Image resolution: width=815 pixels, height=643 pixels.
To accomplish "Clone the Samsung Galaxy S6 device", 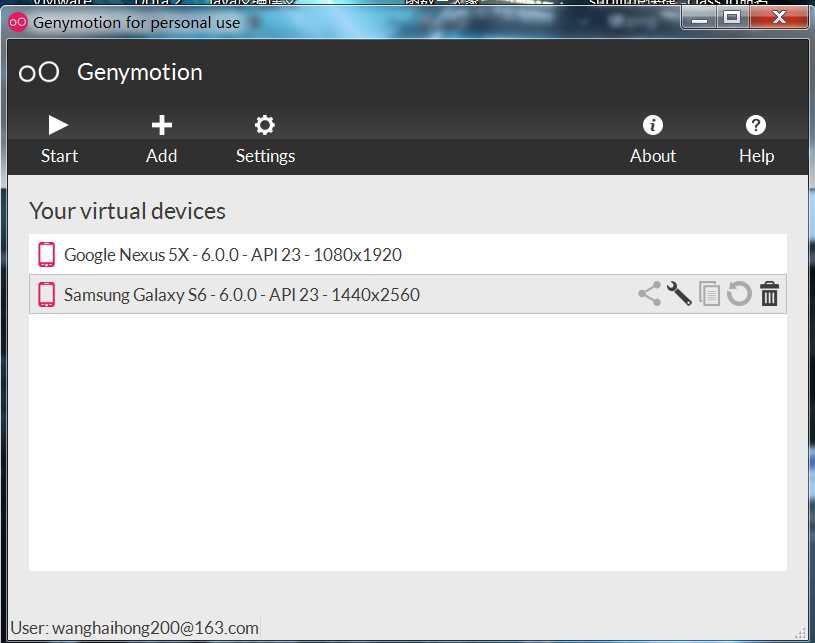I will 709,294.
